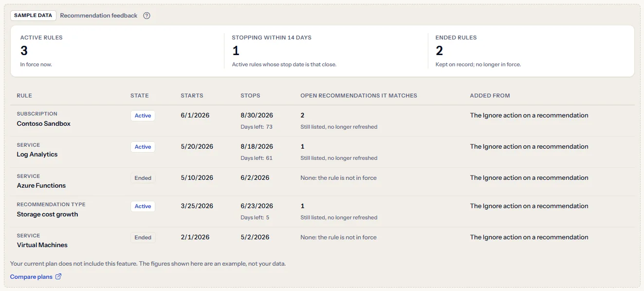The height and width of the screenshot is (291, 644).
Task: Select the Azure Functions rule name
Action: pyautogui.click(x=41, y=186)
